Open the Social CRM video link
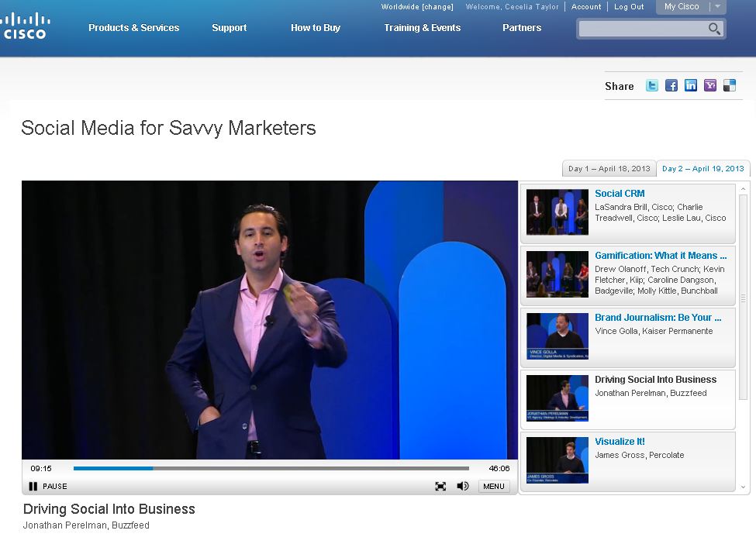 [620, 193]
